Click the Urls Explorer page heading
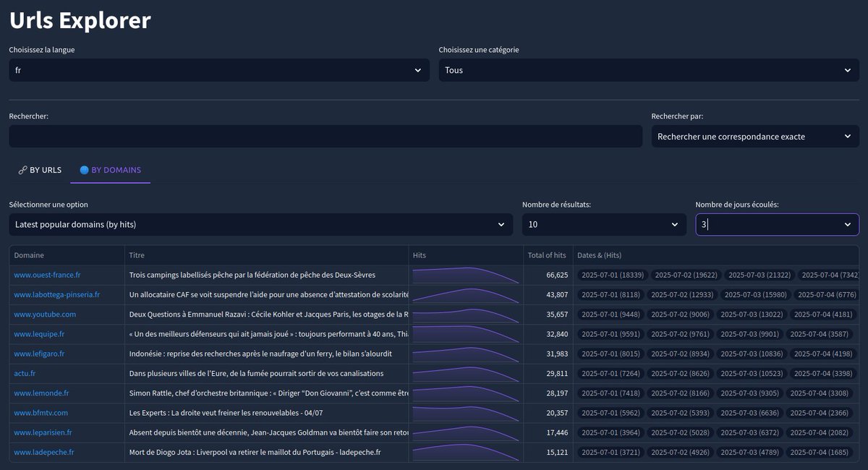The height and width of the screenshot is (470, 868). coord(80,20)
